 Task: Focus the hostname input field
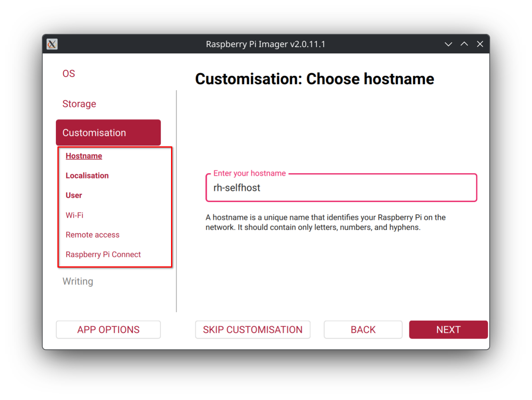click(x=341, y=188)
